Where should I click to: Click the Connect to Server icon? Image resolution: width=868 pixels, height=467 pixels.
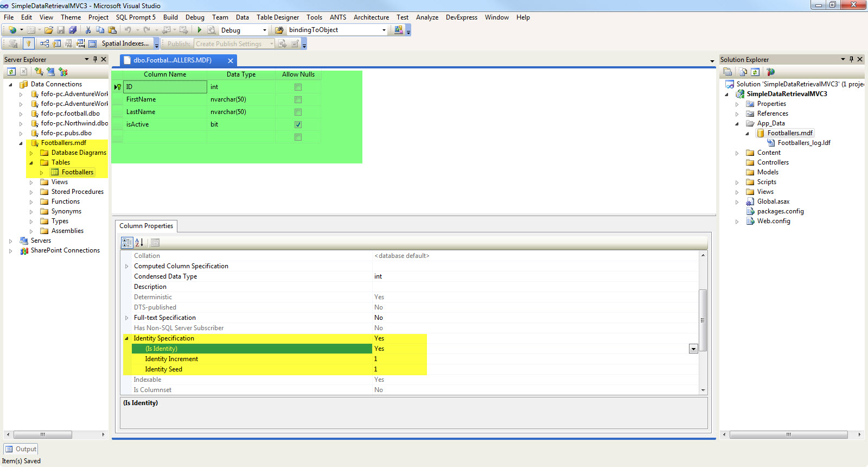(50, 72)
